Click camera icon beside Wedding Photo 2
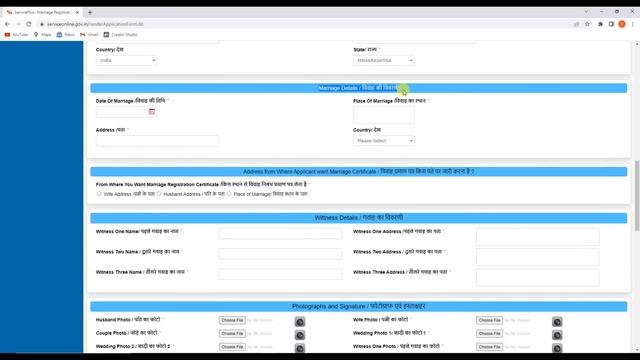 (300, 348)
